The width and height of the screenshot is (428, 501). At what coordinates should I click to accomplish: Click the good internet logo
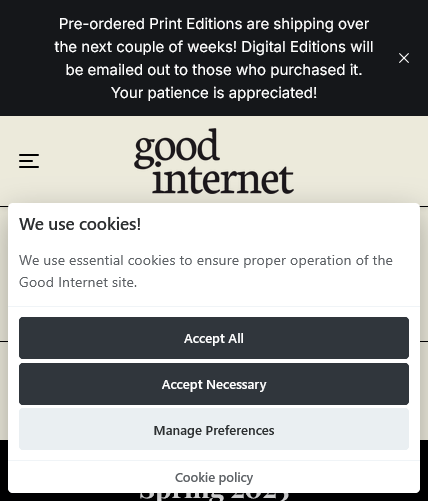pyautogui.click(x=214, y=161)
